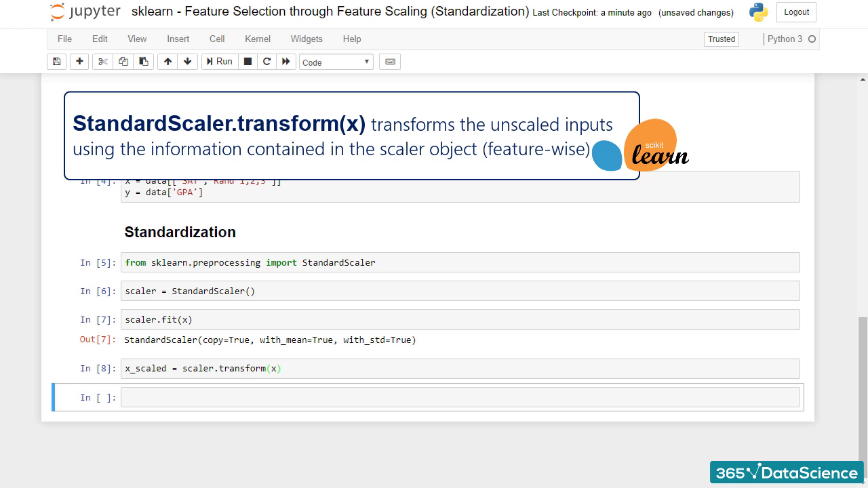Insert a cell below with plus icon
The image size is (868, 488).
79,62
